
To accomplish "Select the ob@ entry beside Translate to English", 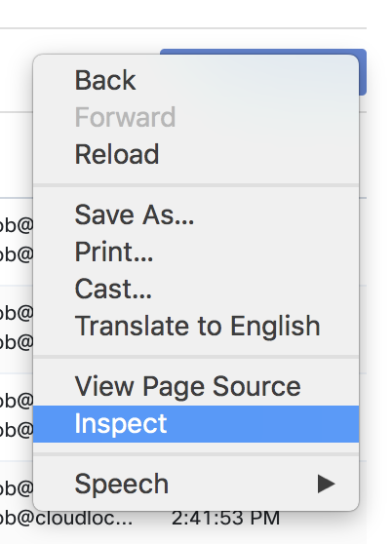I will tap(17, 342).
